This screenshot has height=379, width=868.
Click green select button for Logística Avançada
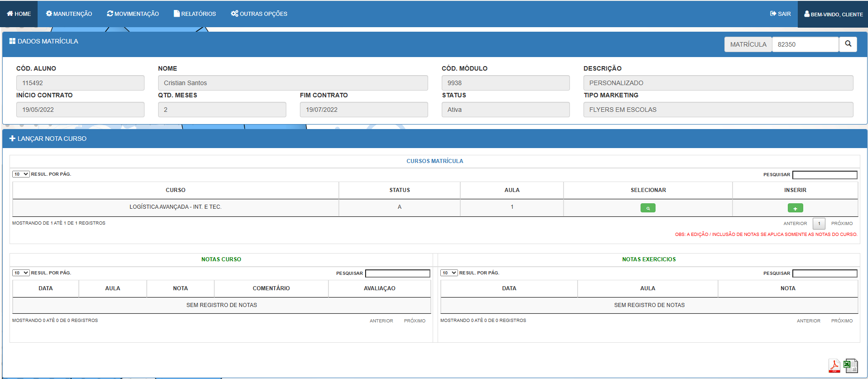click(x=648, y=208)
